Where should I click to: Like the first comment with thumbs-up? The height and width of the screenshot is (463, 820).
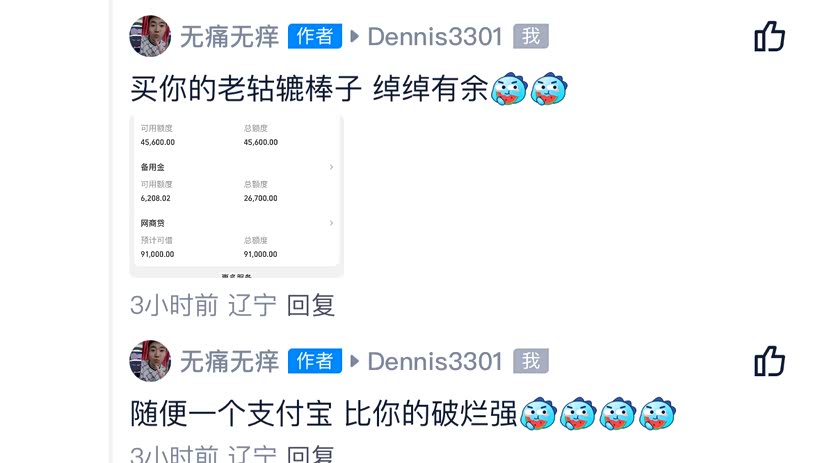click(769, 36)
